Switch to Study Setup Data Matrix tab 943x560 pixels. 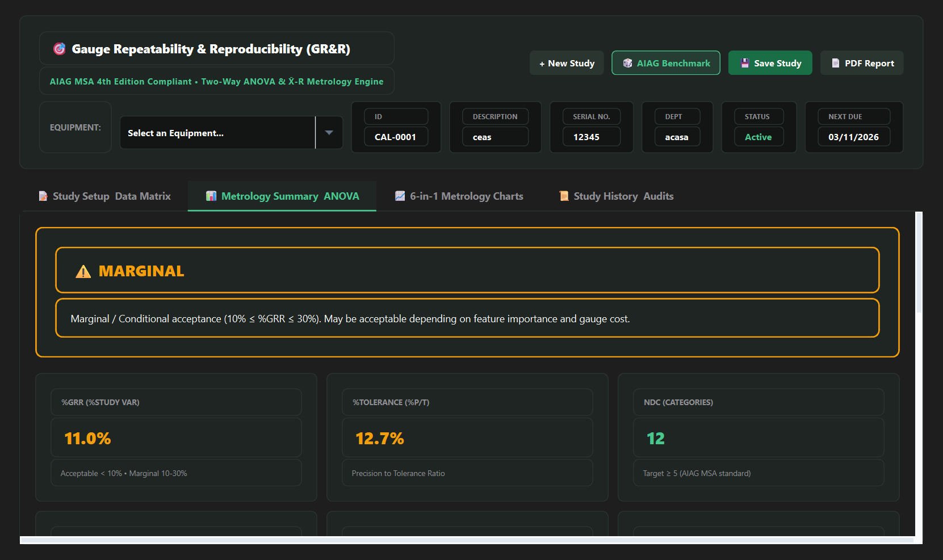104,196
